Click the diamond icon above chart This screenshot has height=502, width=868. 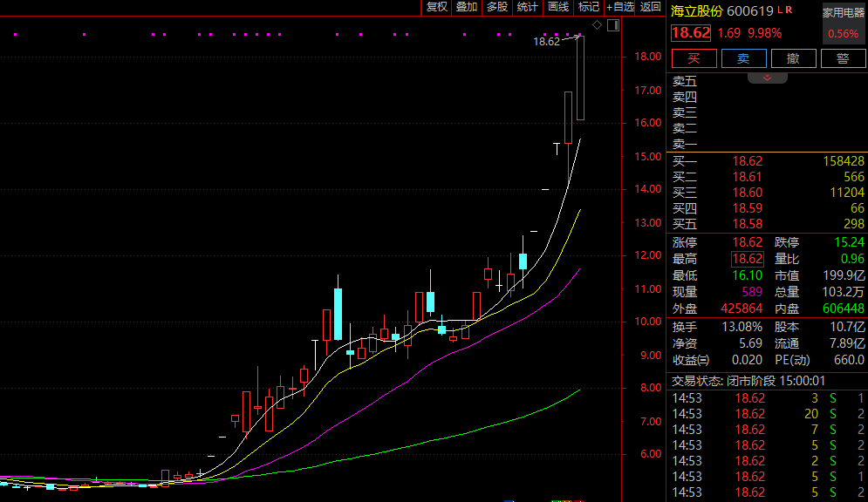pyautogui.click(x=597, y=25)
